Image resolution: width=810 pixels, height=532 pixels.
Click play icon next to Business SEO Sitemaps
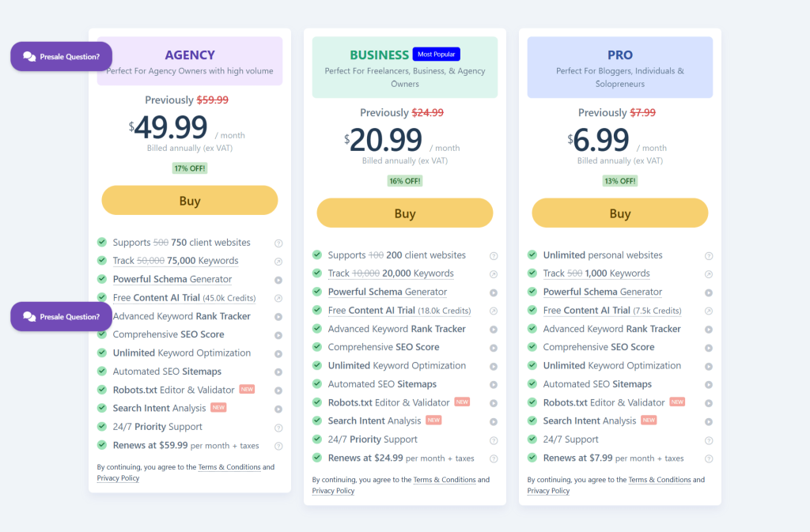[494, 384]
